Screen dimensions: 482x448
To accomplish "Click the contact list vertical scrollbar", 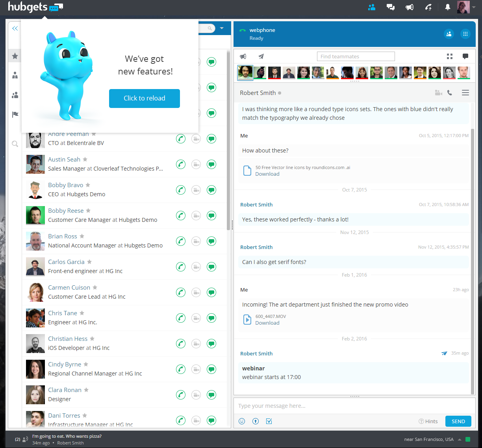I will click(x=228, y=140).
